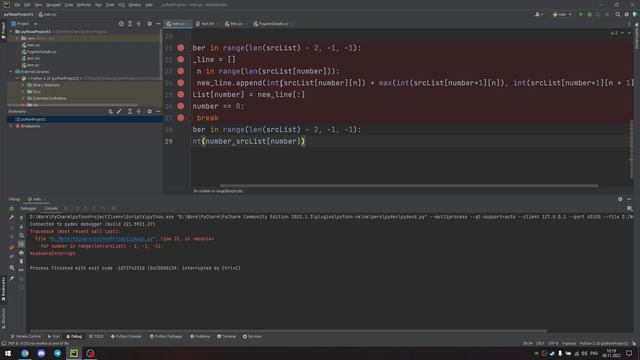Collapse all items in Project panel
Image resolution: width=640 pixels, height=360 pixels.
click(139, 24)
